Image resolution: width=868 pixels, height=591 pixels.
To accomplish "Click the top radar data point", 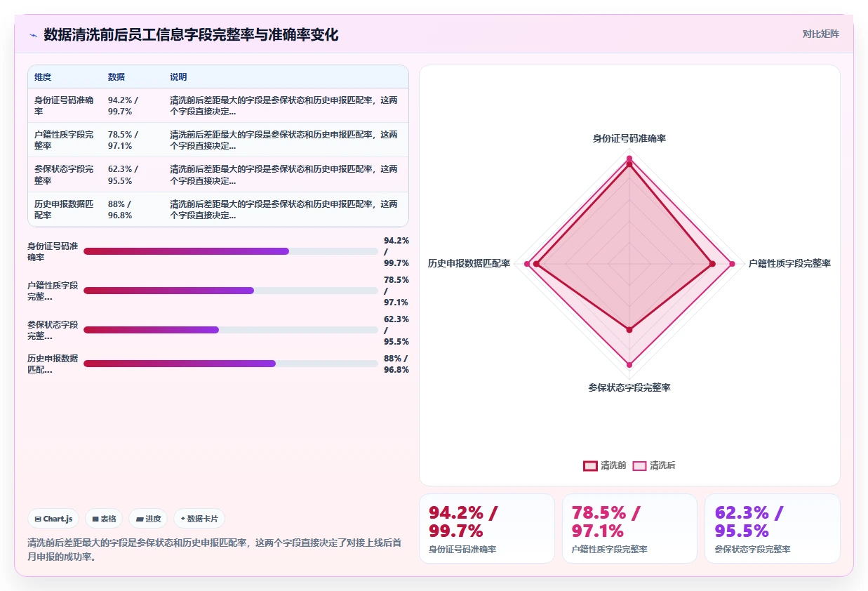I will tap(629, 159).
